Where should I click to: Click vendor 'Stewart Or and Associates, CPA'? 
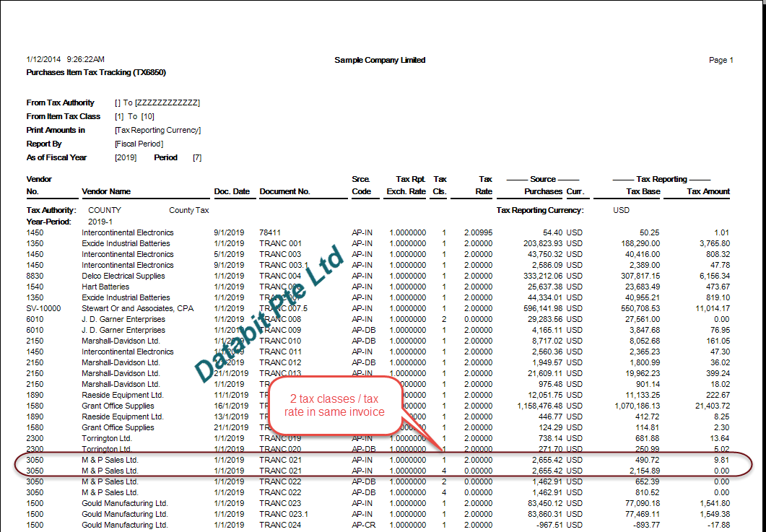click(x=138, y=308)
